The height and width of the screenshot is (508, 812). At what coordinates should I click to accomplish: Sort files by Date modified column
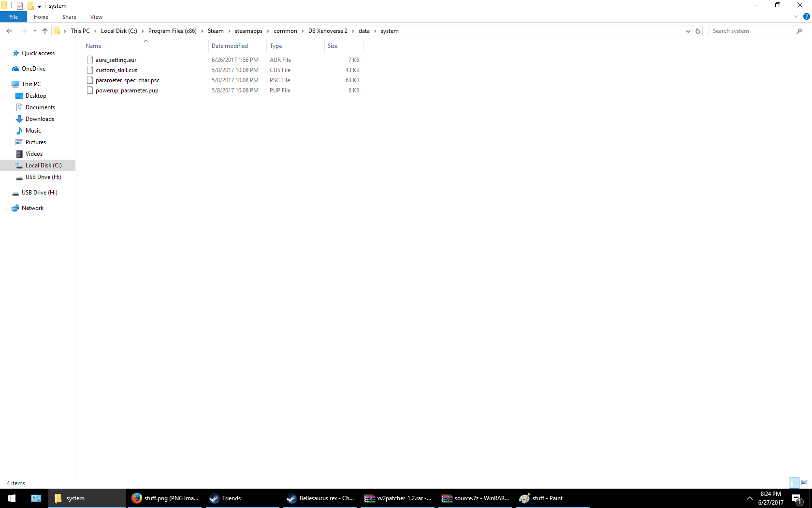coord(237,46)
